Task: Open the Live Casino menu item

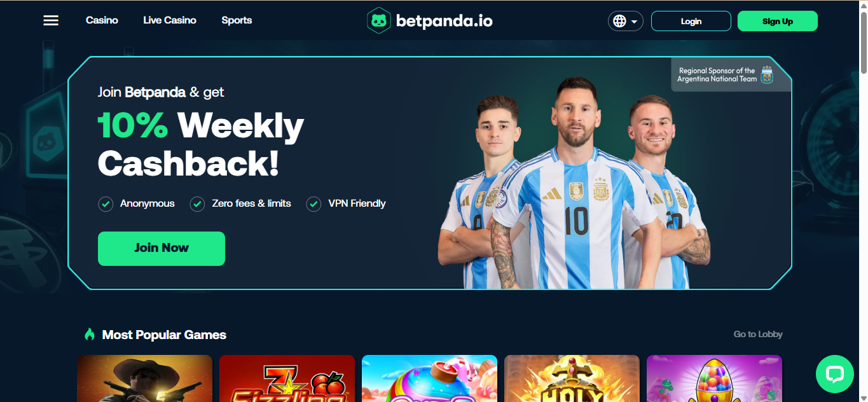Action: [170, 20]
